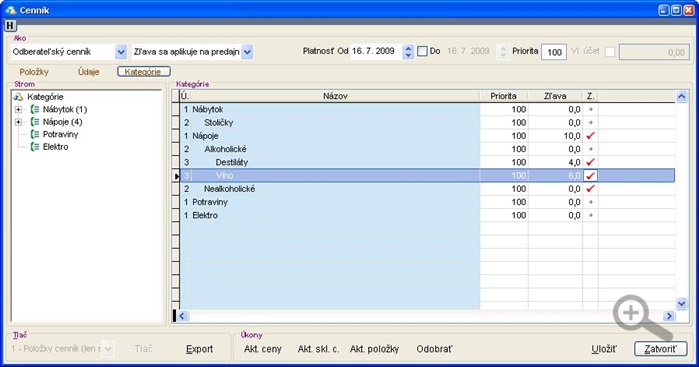Select the Destiláty row in grid
Screen dimensions: 699x367
pos(427,162)
